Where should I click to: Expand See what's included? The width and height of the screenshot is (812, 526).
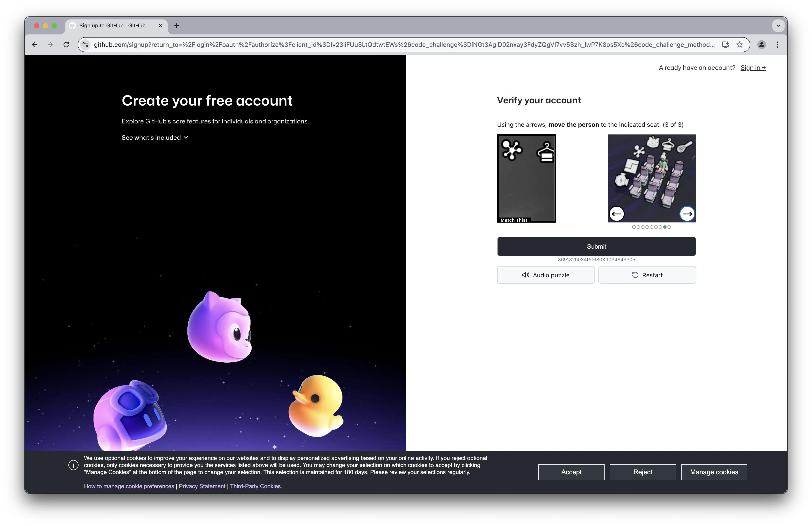155,138
